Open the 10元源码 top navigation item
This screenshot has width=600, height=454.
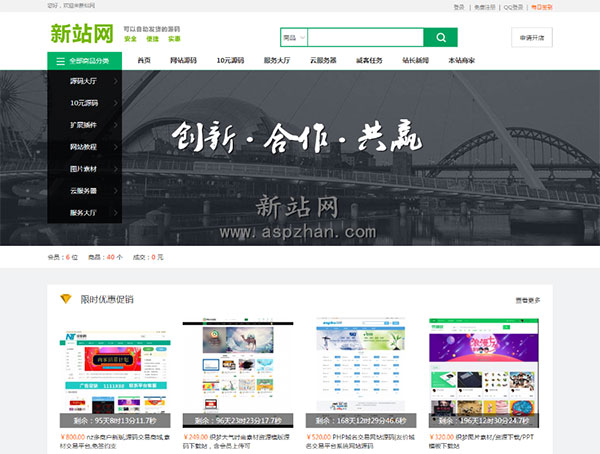230,60
